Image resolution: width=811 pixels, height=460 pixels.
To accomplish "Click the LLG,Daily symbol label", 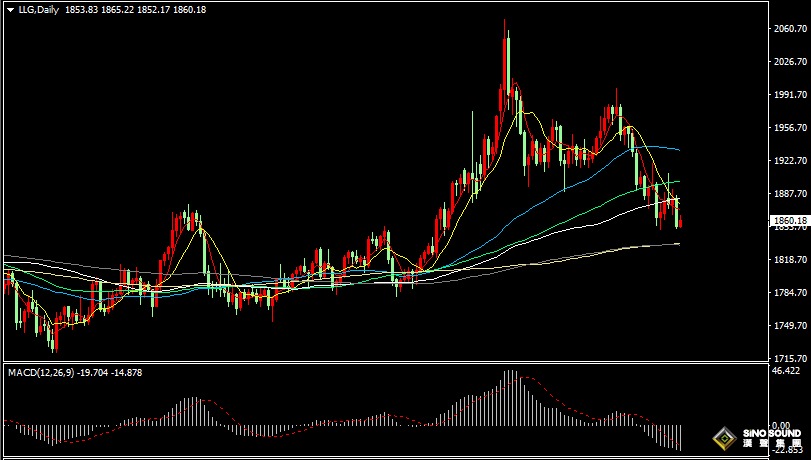I will click(39, 9).
